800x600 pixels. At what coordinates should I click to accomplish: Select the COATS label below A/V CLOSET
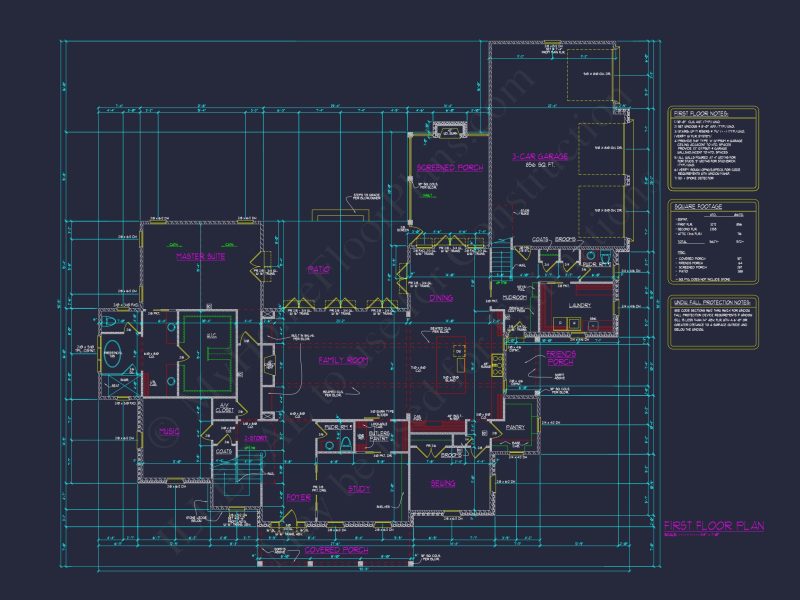click(223, 452)
